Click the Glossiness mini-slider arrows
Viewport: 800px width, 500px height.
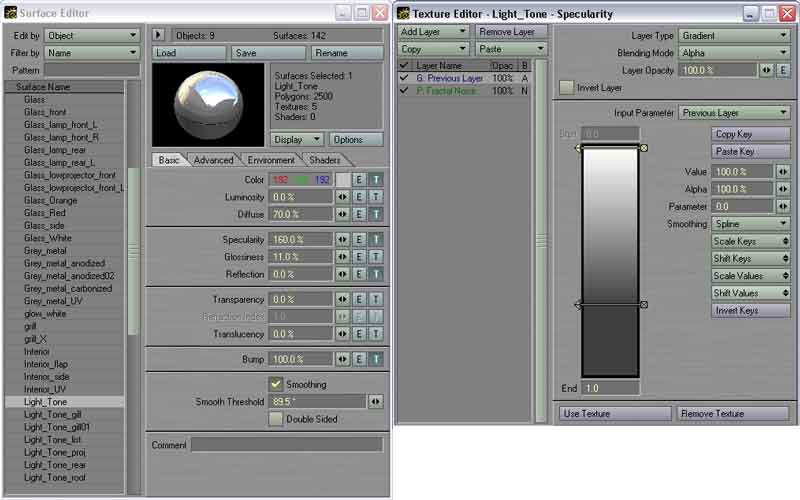pos(342,257)
